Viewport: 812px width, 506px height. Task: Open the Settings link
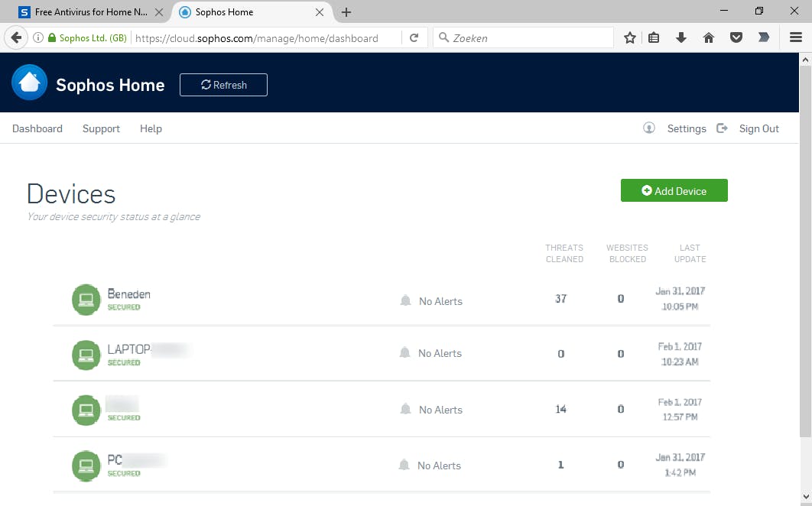click(687, 128)
